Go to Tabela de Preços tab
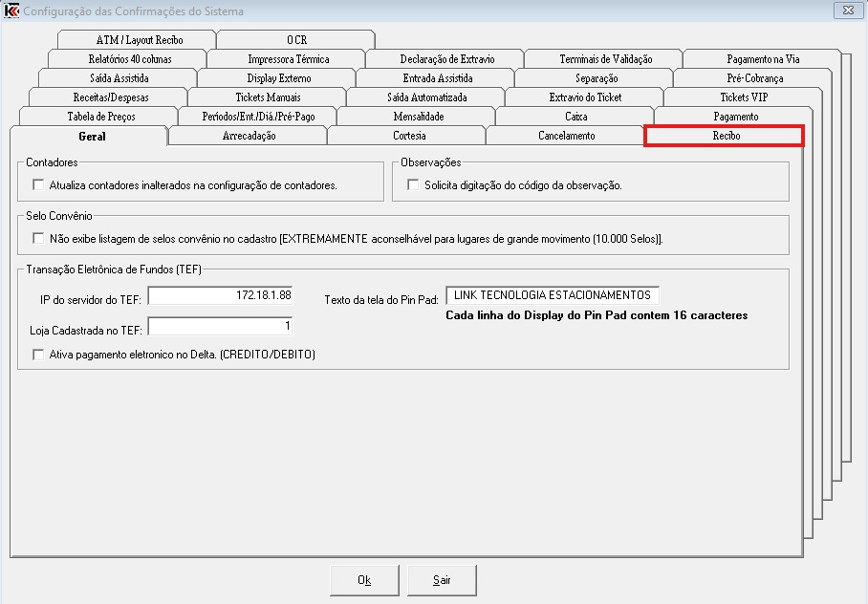The image size is (868, 604). tap(101, 117)
